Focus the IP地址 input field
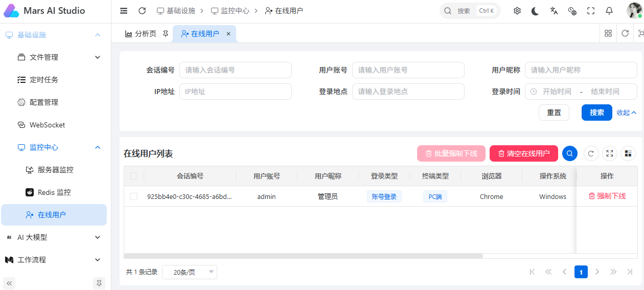Screen dimensions: 644x290 pyautogui.click(x=236, y=92)
